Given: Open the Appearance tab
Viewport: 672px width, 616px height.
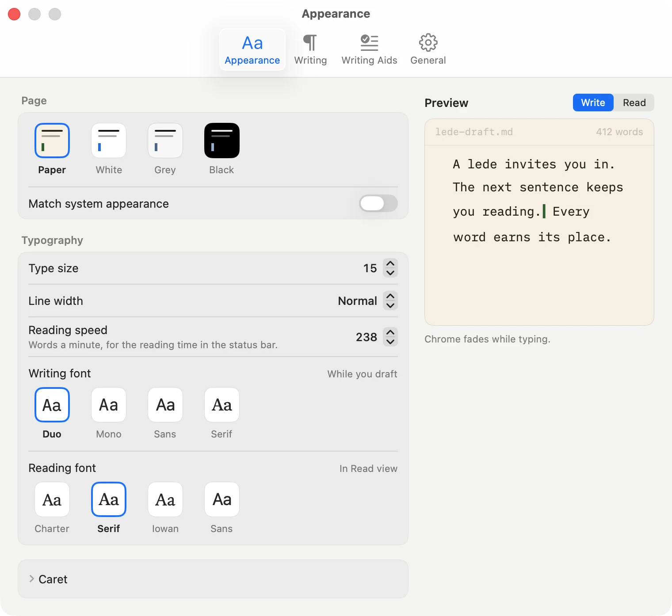Looking at the screenshot, I should [x=252, y=49].
